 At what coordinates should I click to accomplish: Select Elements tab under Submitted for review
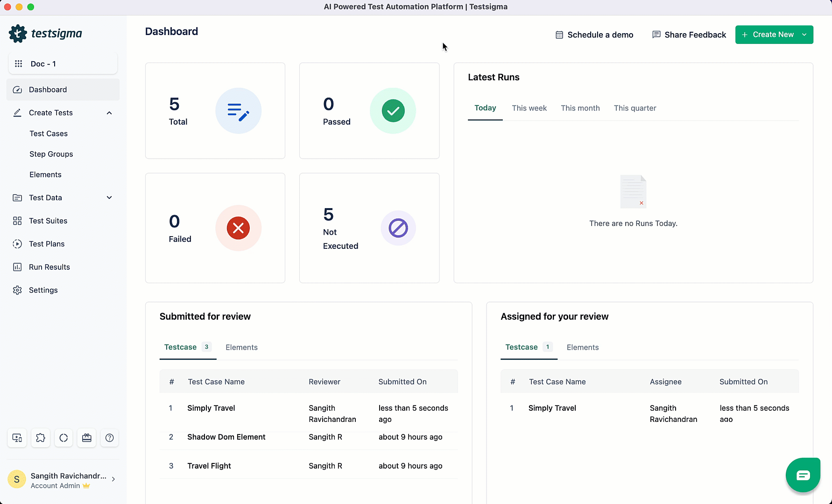tap(241, 347)
